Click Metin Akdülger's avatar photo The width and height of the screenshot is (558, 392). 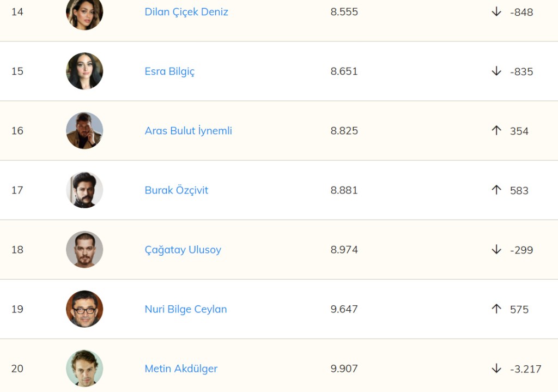[x=84, y=369]
